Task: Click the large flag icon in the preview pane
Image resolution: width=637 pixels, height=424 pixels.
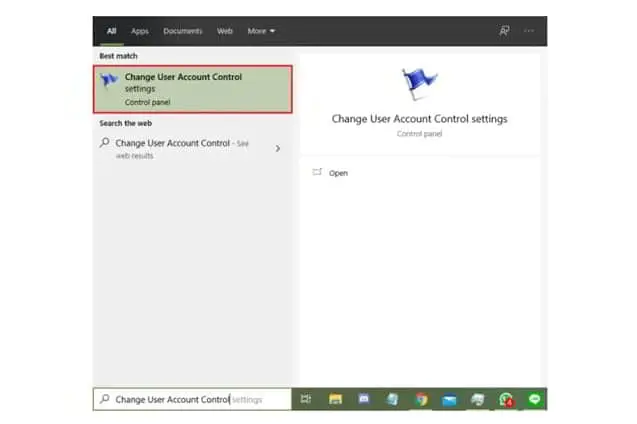Action: 419,84
